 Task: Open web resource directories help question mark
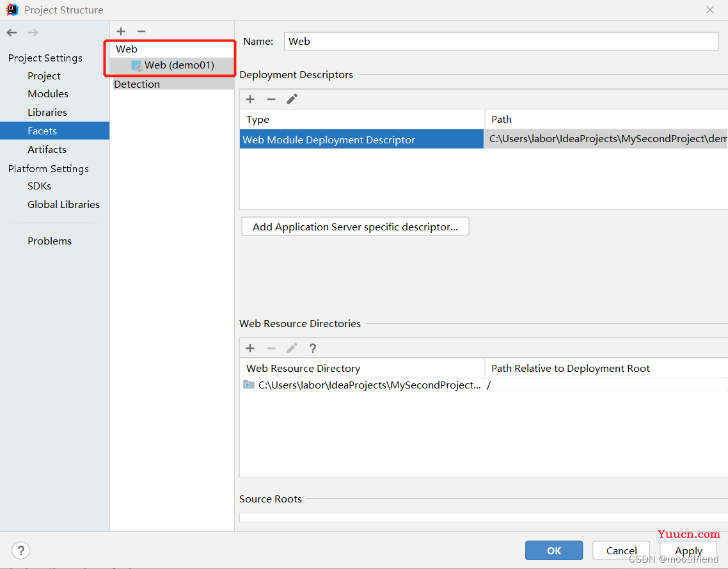point(313,348)
